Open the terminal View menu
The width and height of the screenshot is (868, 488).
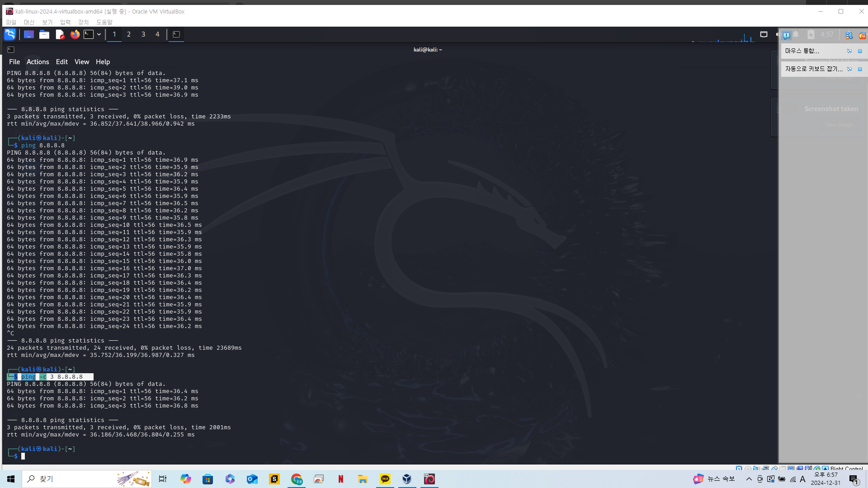pos(82,62)
